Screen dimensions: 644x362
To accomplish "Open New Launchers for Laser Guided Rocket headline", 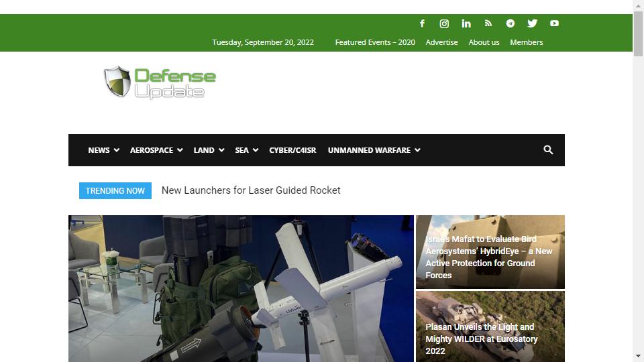I will click(x=251, y=190).
